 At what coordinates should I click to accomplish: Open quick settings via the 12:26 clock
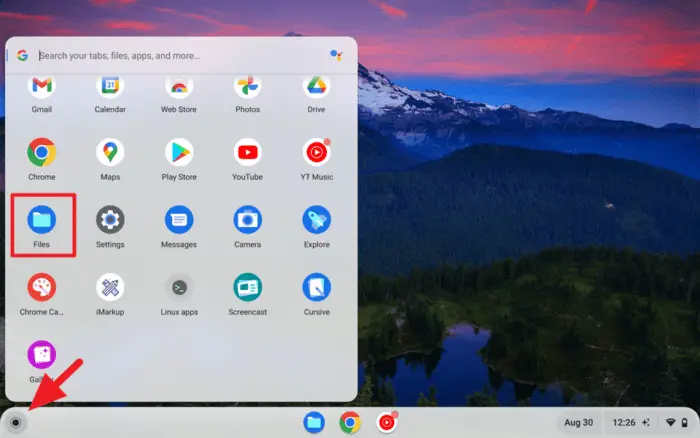pos(624,422)
